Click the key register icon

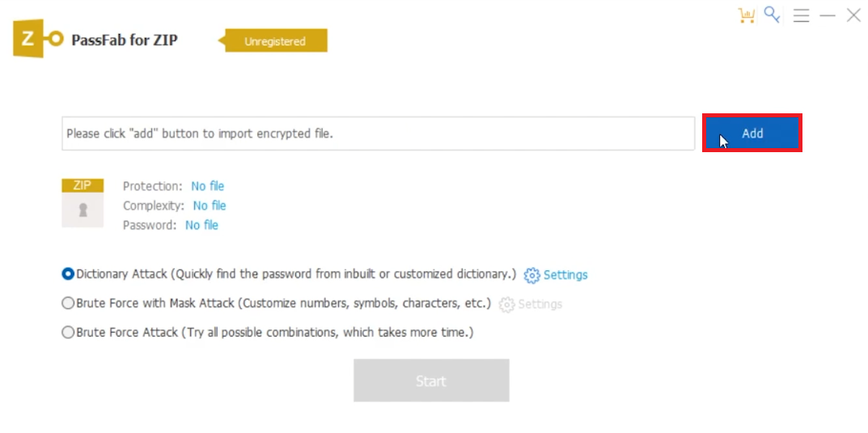point(773,15)
